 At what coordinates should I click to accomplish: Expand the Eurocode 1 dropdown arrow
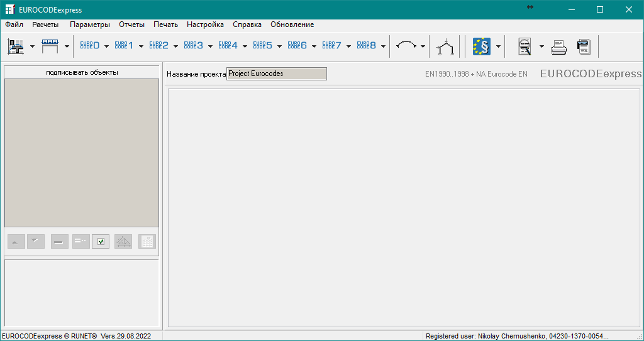[x=141, y=46]
